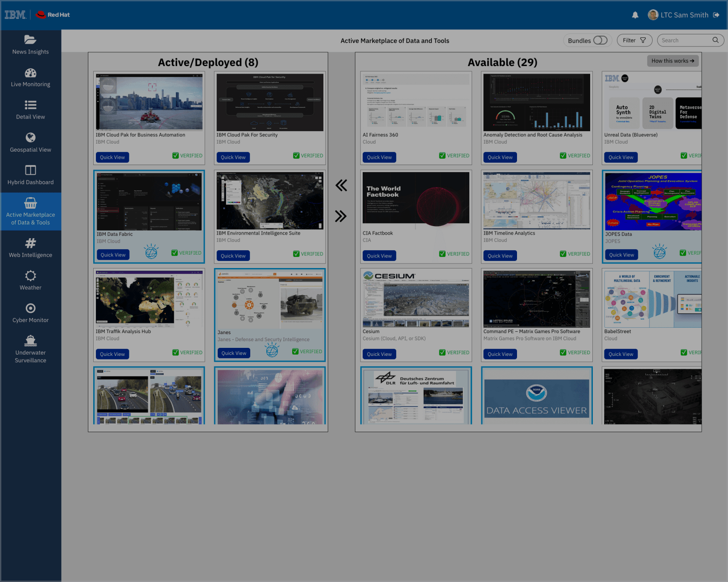
Task: Click How this works link button
Action: click(673, 61)
